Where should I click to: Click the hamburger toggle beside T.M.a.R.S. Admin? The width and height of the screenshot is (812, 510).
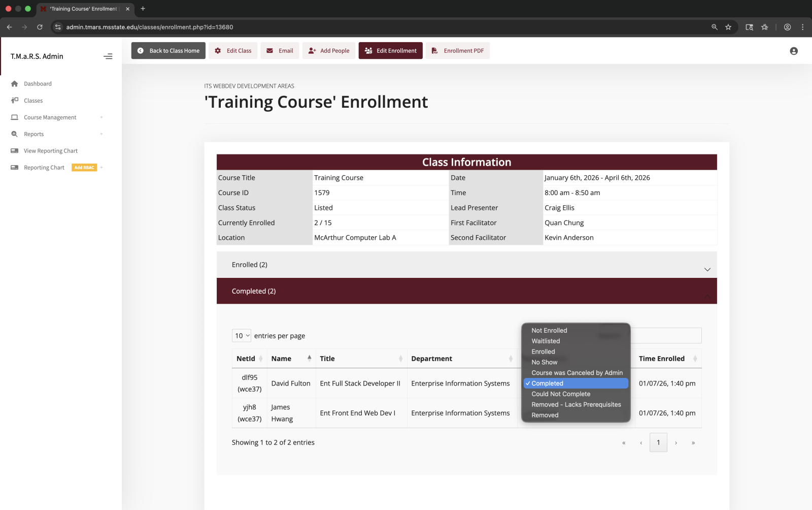tap(108, 56)
